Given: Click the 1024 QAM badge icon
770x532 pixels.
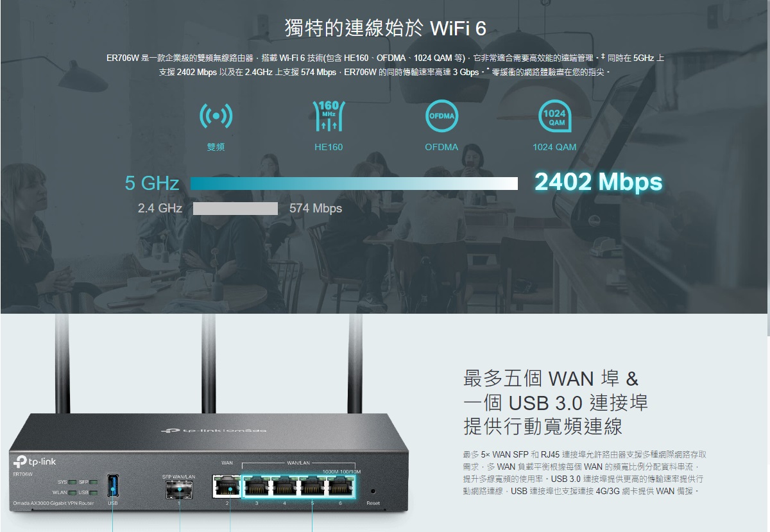Looking at the screenshot, I should 555,116.
